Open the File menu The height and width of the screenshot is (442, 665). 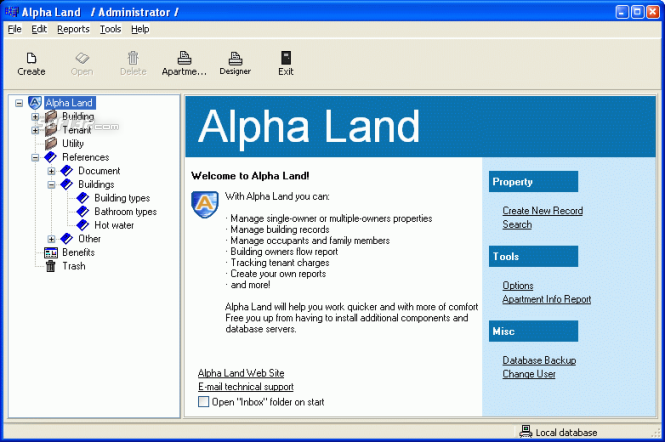click(x=14, y=29)
